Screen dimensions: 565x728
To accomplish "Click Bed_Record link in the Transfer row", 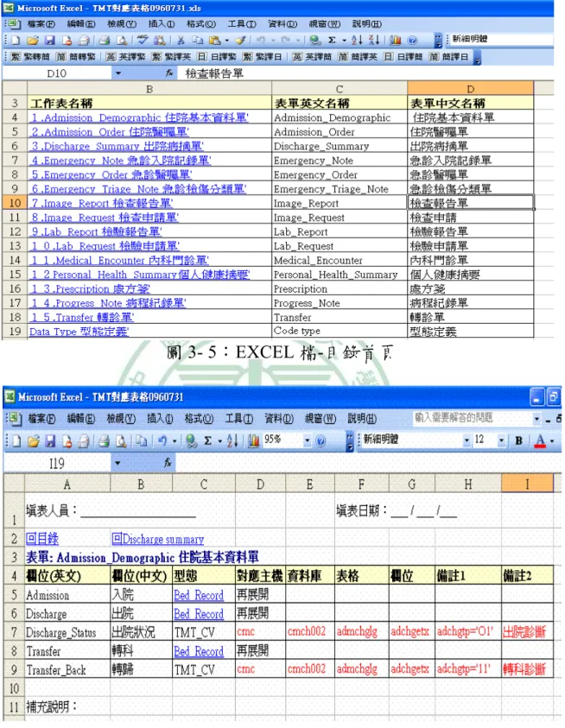I will pyautogui.click(x=199, y=651).
